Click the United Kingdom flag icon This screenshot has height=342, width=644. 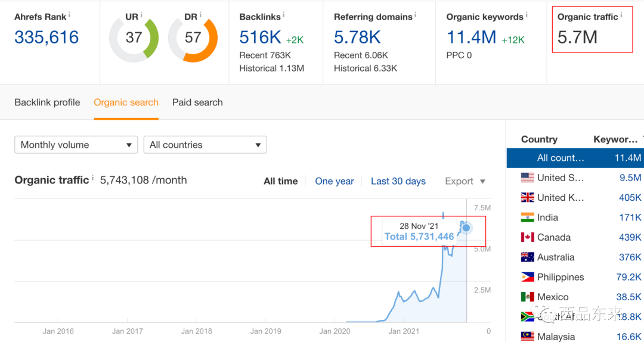point(527,197)
